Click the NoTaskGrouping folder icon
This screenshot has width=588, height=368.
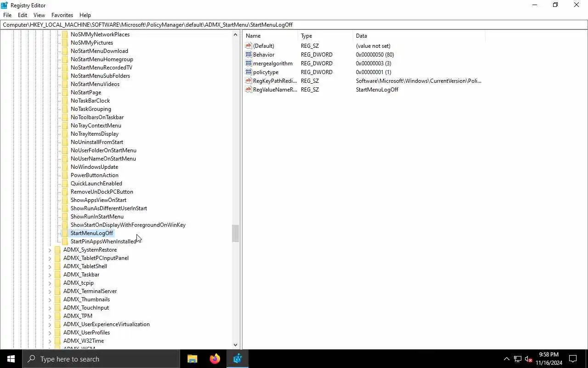coord(65,109)
